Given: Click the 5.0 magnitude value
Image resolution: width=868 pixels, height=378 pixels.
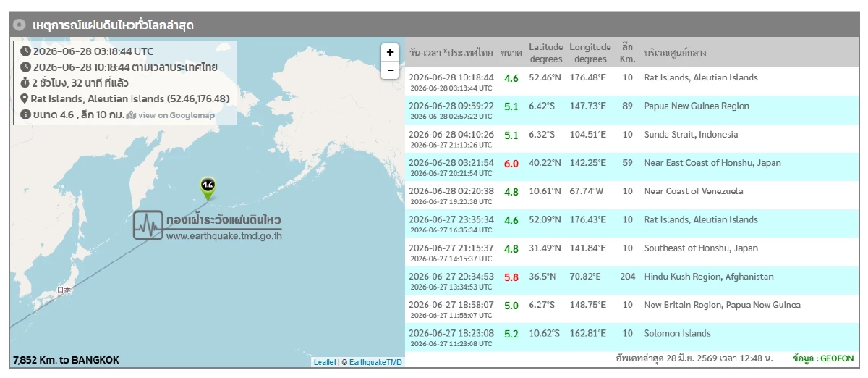Looking at the screenshot, I should click(x=511, y=306).
